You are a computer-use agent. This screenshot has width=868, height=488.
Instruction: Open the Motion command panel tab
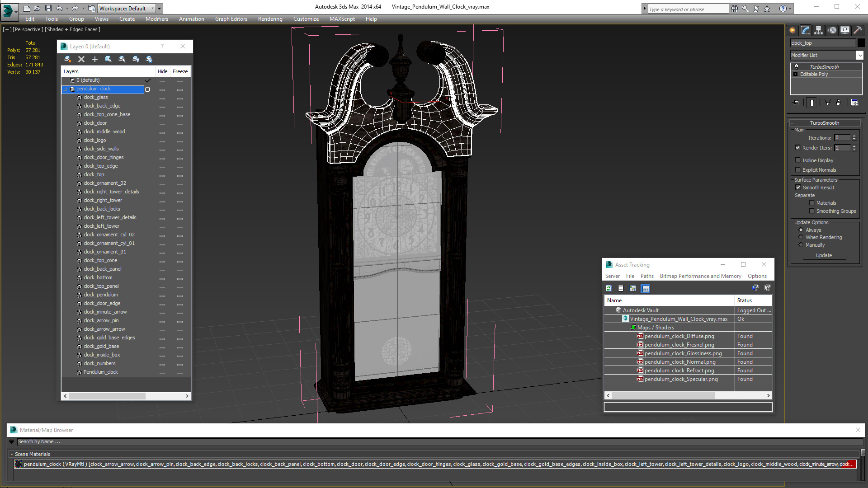(x=832, y=30)
